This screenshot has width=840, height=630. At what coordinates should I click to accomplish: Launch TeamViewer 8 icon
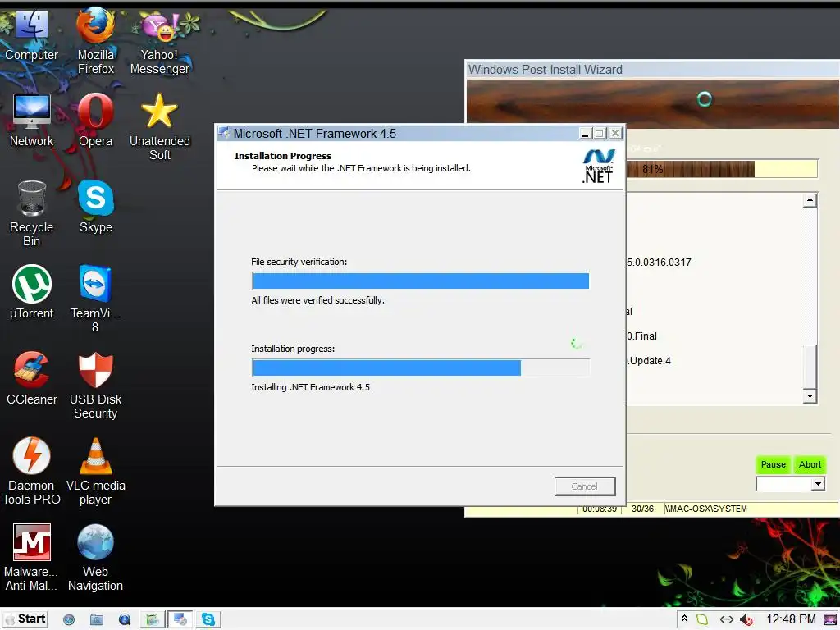95,299
